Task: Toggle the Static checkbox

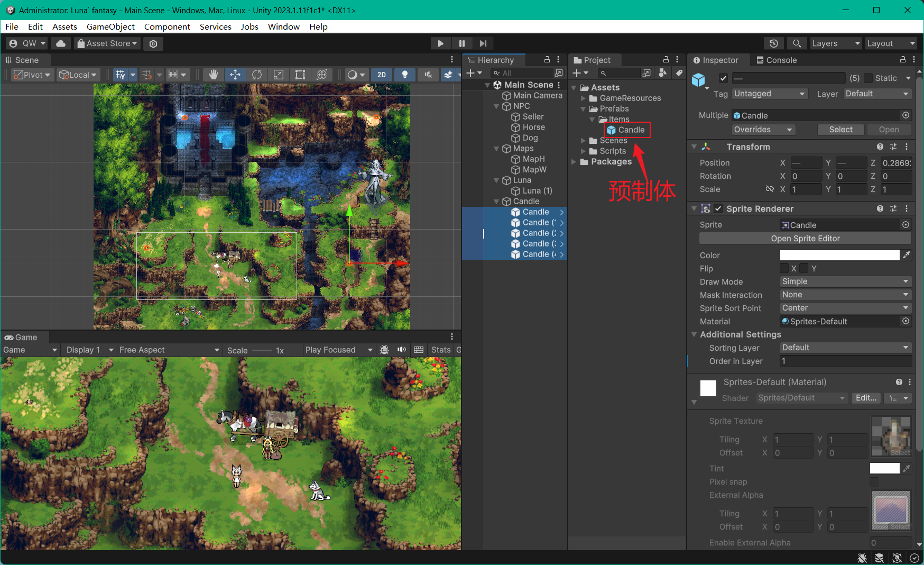Action: pyautogui.click(x=868, y=78)
